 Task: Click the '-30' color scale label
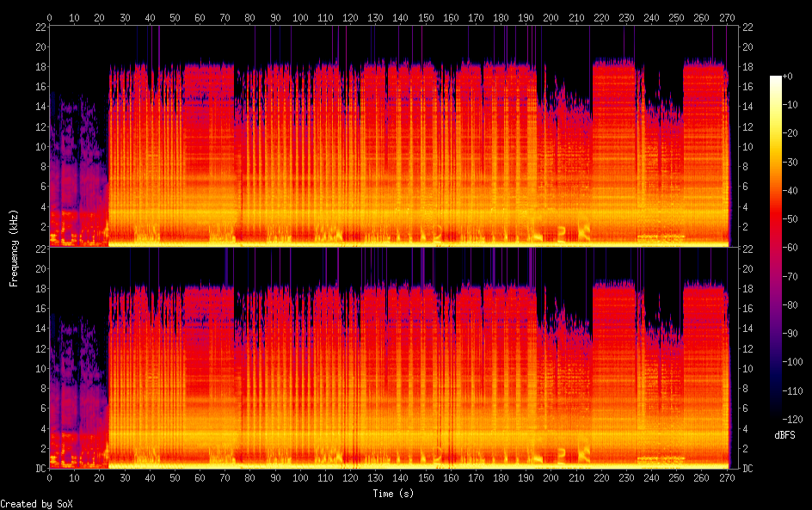click(790, 162)
